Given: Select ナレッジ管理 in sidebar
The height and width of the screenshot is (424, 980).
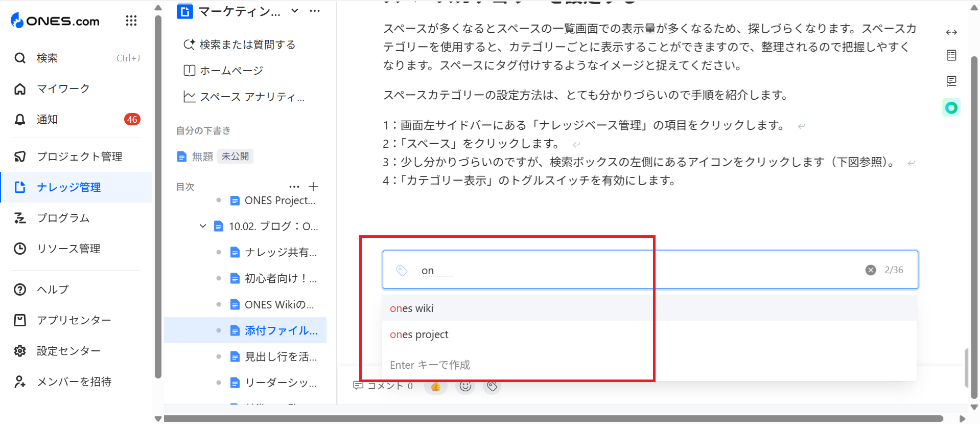Looking at the screenshot, I should click(x=77, y=187).
